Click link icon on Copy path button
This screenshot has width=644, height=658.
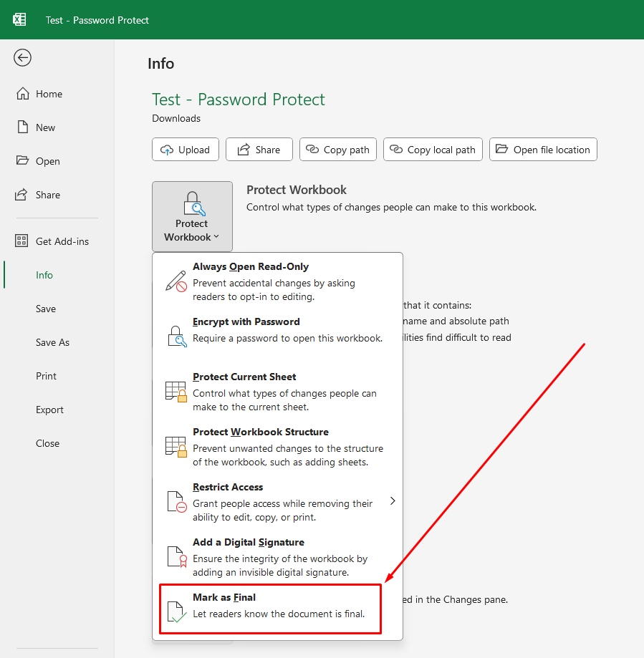312,149
